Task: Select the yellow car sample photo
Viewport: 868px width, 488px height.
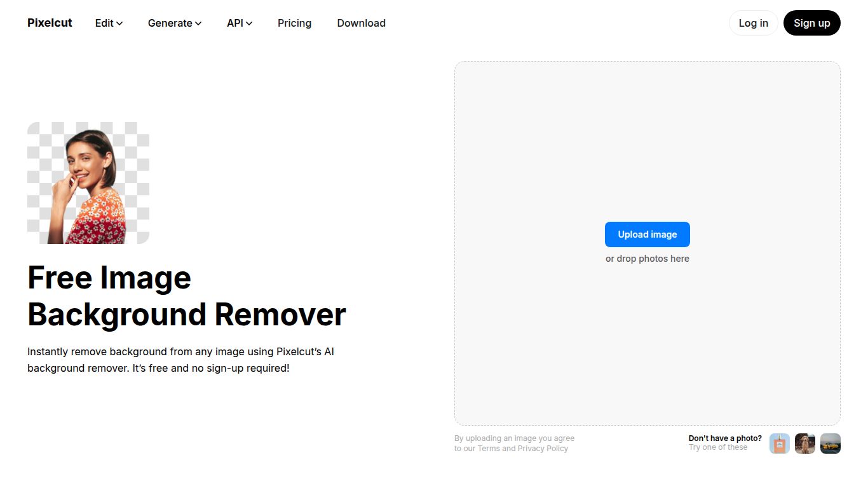Action: (x=830, y=444)
